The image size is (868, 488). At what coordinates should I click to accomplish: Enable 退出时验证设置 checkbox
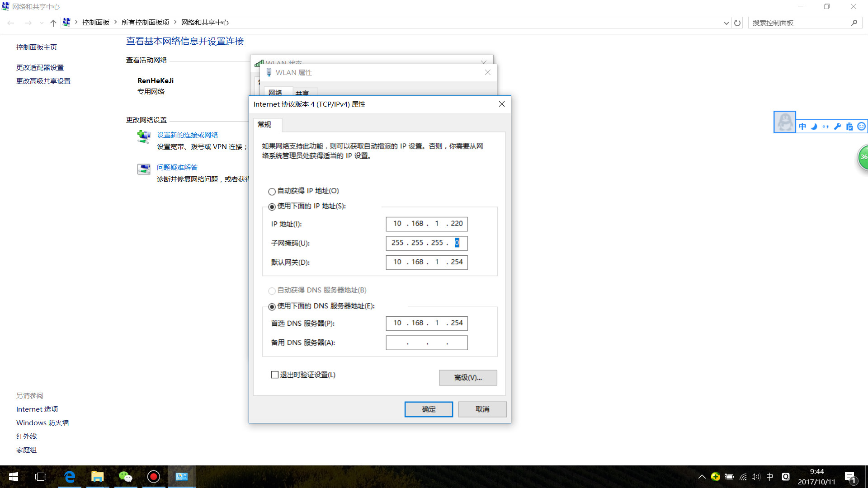click(274, 375)
